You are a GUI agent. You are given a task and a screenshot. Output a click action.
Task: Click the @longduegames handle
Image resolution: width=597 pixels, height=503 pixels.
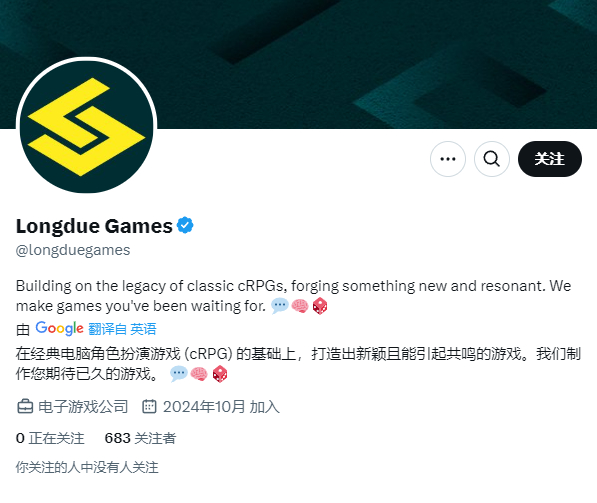click(x=73, y=250)
